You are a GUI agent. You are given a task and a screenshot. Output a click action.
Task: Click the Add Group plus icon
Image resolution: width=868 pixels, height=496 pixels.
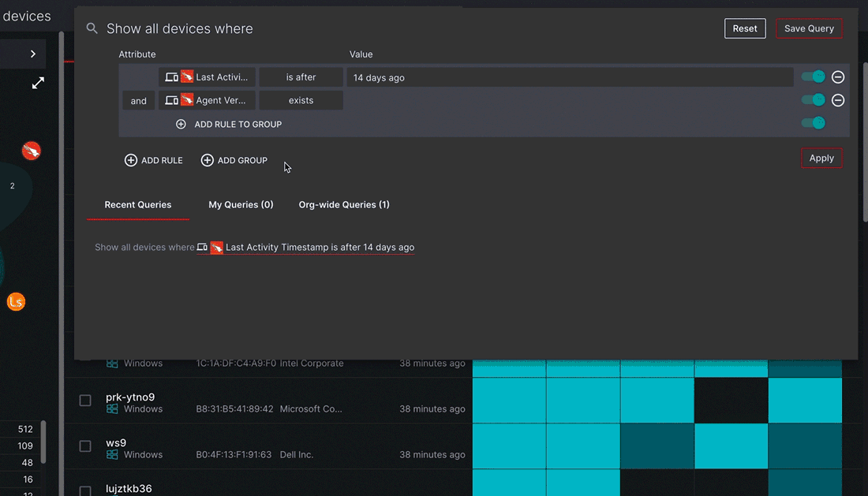[207, 160]
